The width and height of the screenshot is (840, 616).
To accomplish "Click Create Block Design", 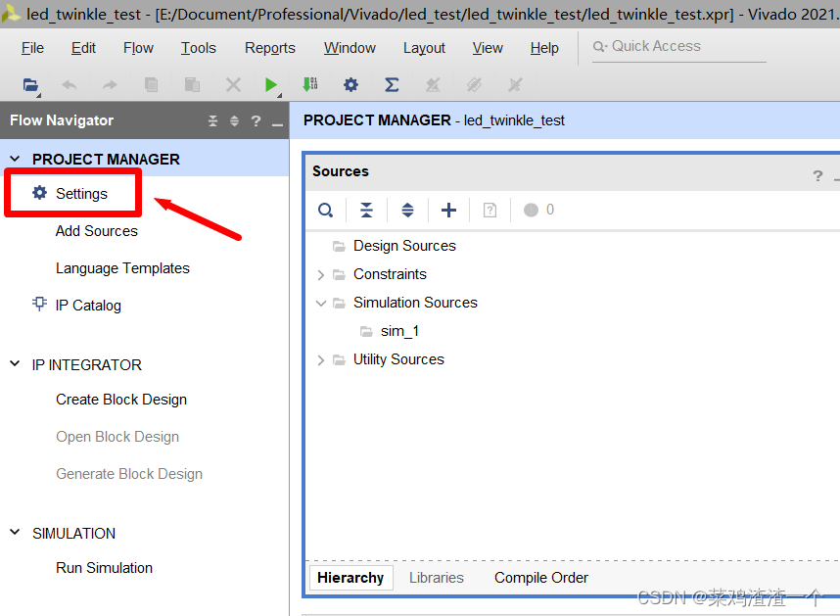I will [121, 400].
